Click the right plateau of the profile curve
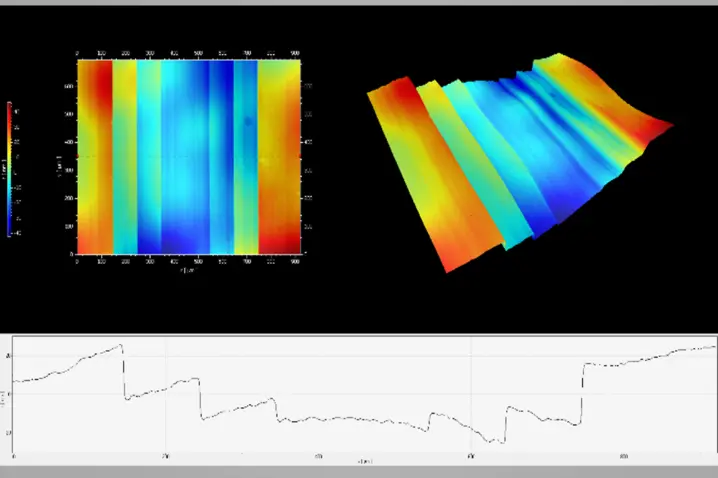Viewport: 718px width, 478px height. point(650,357)
